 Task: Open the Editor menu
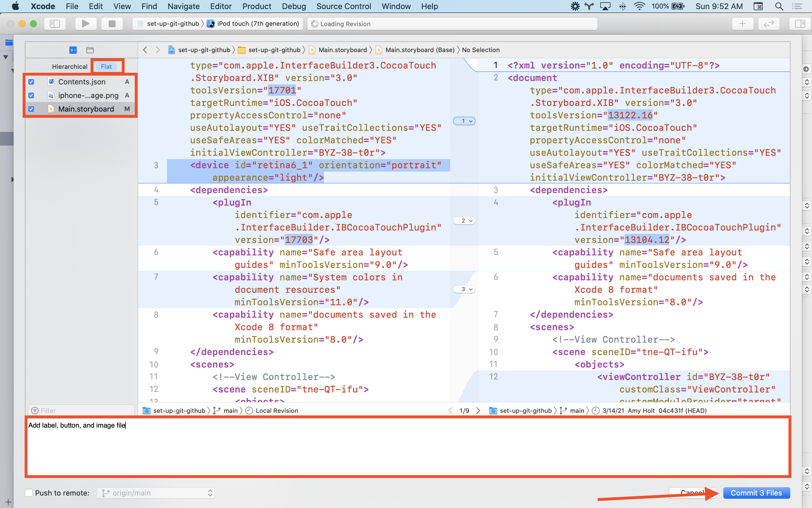point(221,7)
